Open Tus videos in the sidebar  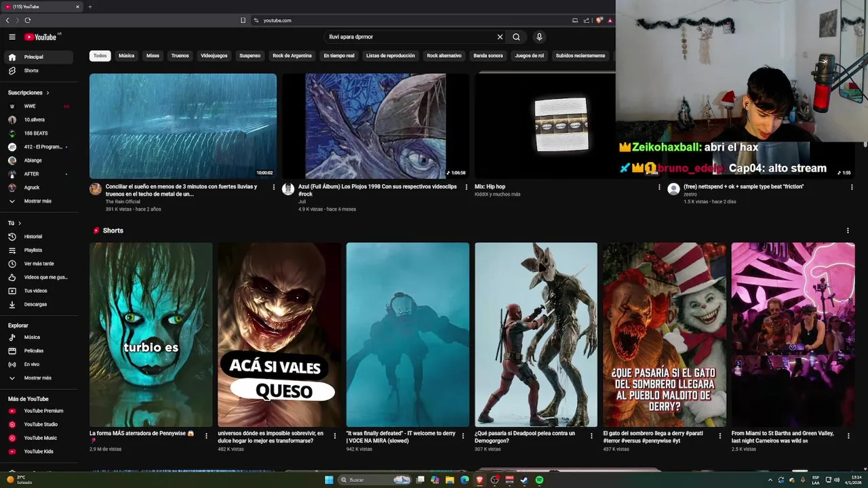[38, 291]
